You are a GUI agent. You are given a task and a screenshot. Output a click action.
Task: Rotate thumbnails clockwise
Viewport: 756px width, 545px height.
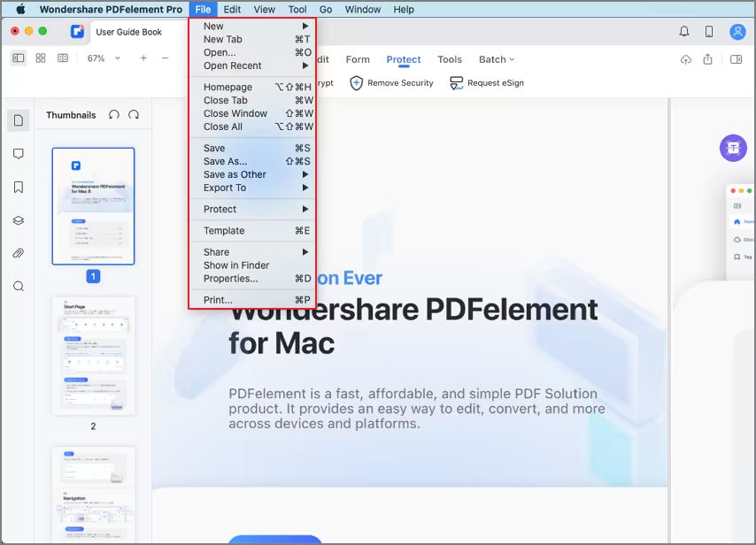click(x=134, y=115)
